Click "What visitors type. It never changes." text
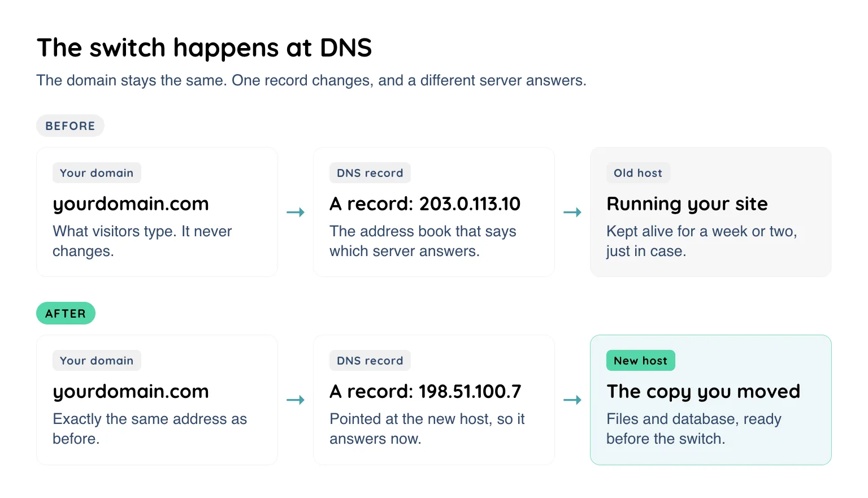This screenshot has width=868, height=498. pos(142,241)
